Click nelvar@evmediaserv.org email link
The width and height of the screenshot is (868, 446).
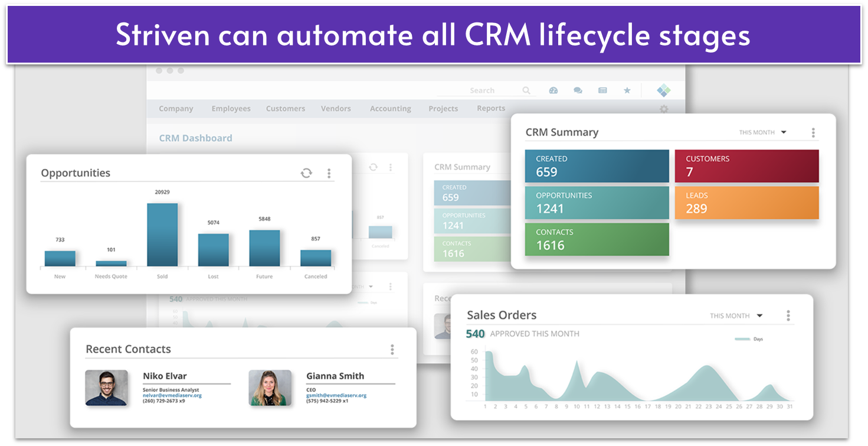172,396
